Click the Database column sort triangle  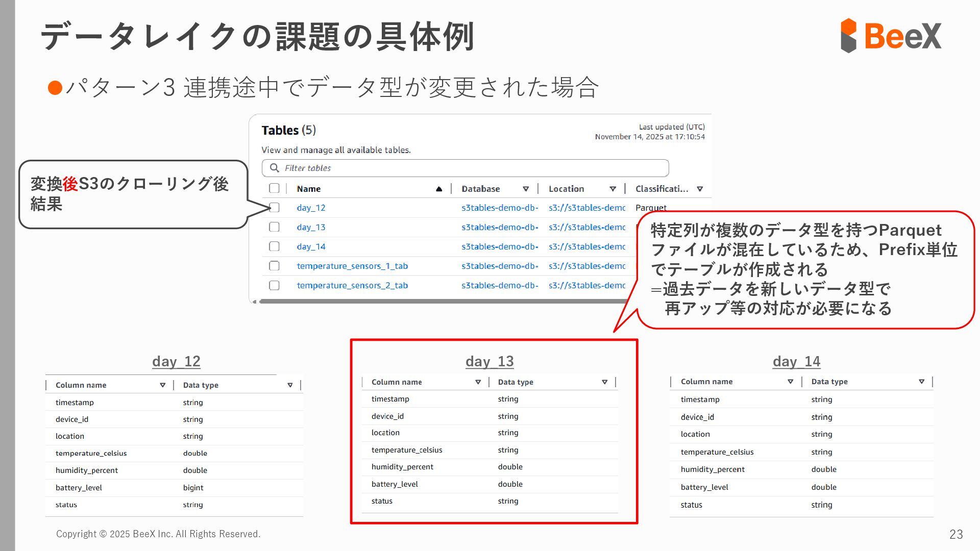(526, 189)
